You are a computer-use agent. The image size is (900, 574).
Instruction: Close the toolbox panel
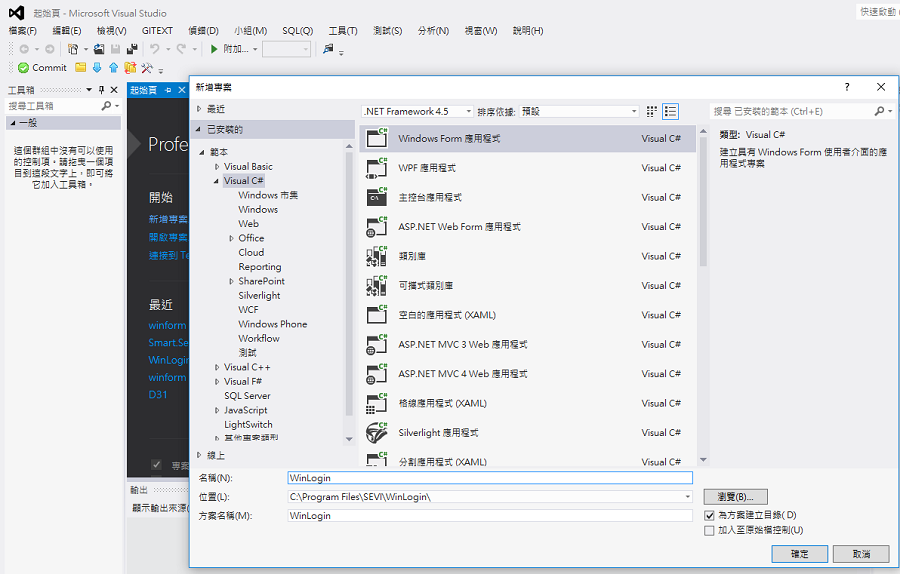[114, 90]
